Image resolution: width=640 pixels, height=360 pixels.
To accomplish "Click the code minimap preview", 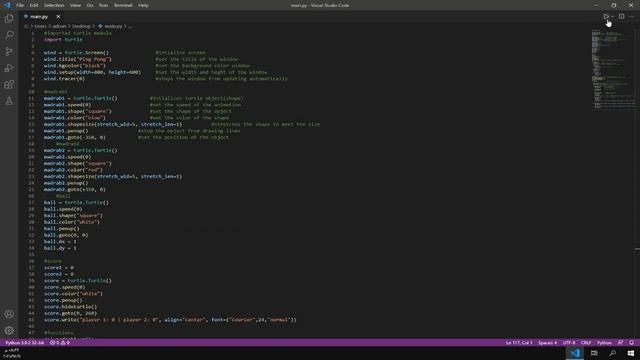I will click(x=613, y=69).
